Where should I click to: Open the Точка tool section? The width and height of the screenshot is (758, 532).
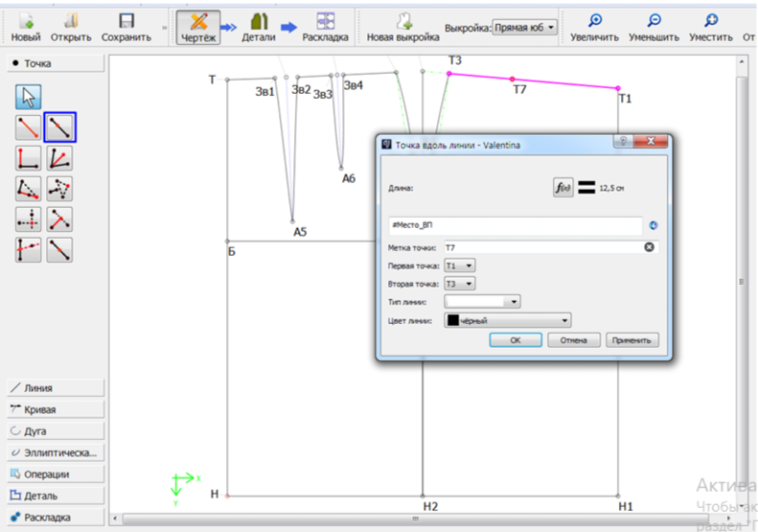pos(56,63)
